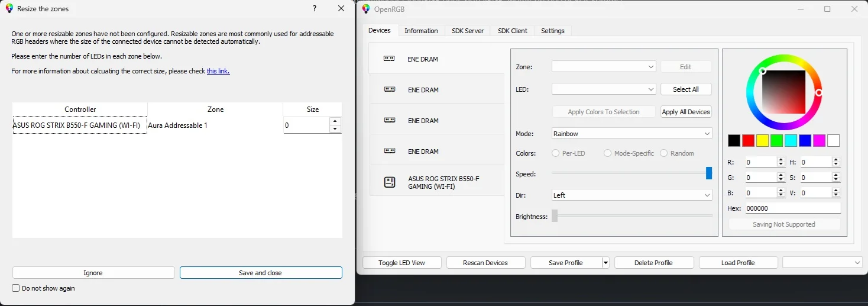Click Load Profile

click(738, 263)
